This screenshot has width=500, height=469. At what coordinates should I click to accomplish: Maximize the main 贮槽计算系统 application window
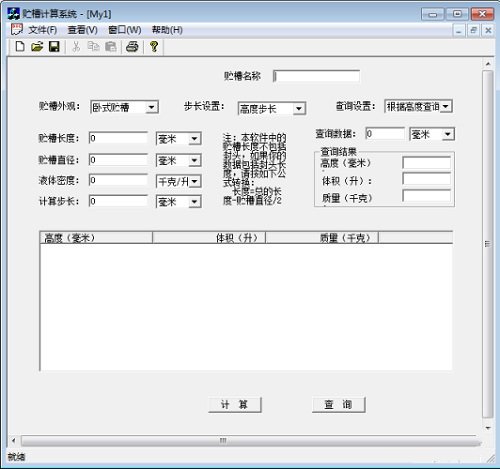457,14
